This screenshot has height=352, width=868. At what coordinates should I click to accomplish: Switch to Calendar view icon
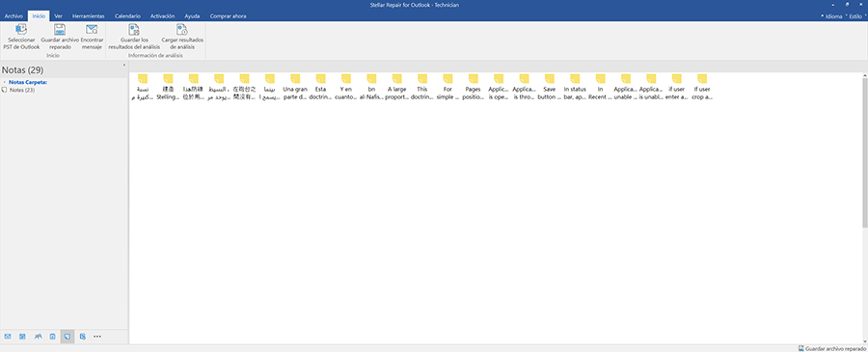23,336
